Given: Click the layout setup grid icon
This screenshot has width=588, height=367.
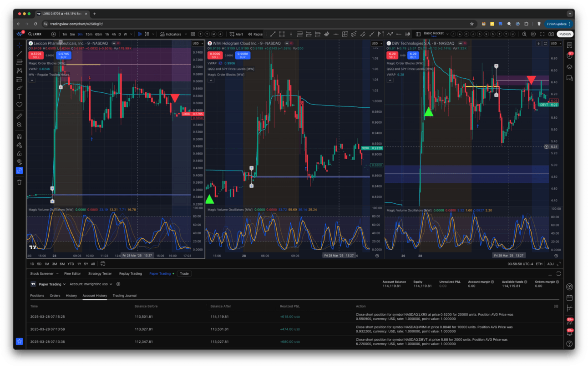Looking at the screenshot, I should pos(418,34).
